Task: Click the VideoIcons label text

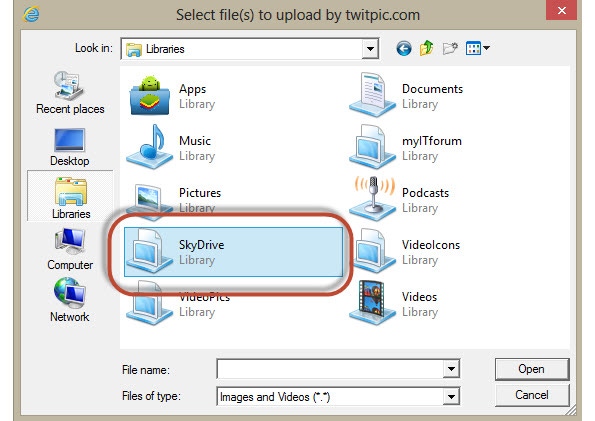Action: click(431, 245)
